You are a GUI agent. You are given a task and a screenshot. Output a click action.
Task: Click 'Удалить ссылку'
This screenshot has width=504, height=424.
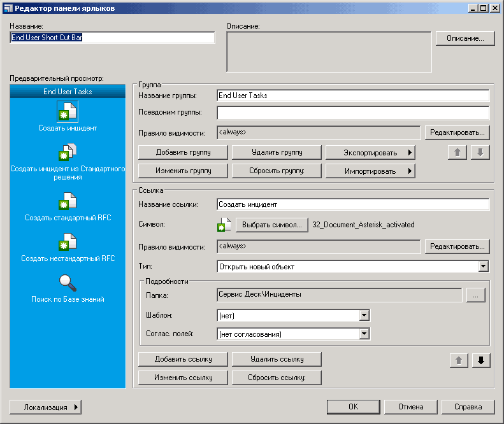pos(277,359)
